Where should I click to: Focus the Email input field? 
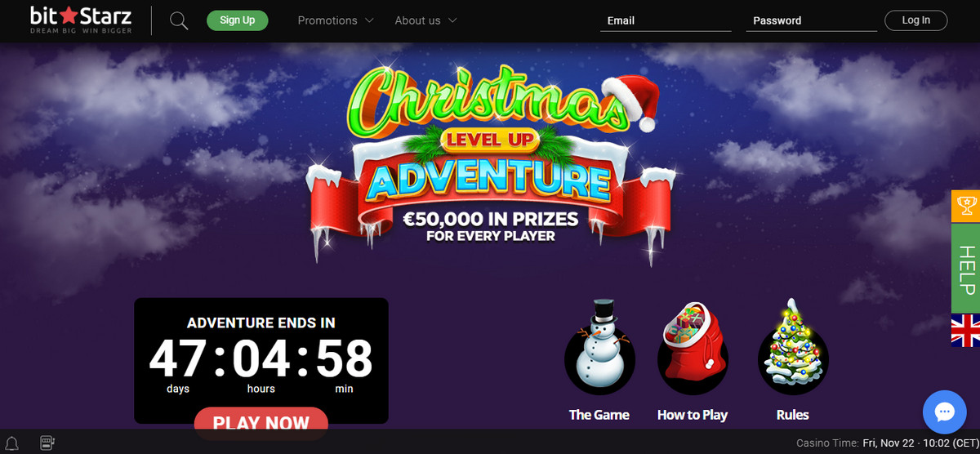coord(666,20)
